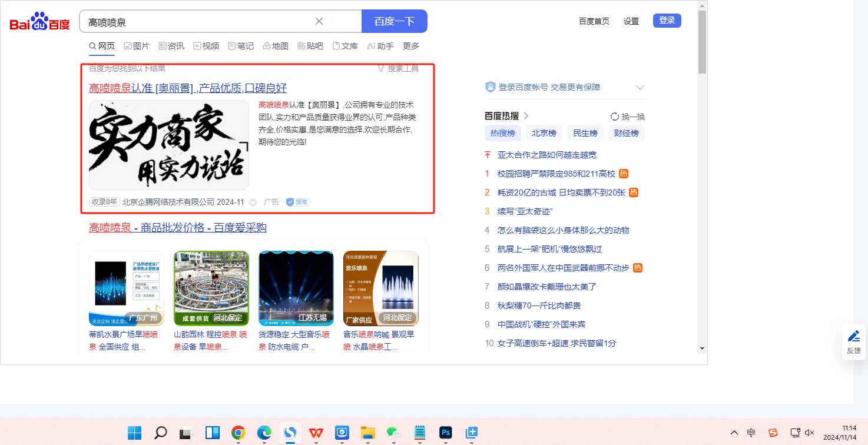Expand the 更多 menu
Image resolution: width=868 pixels, height=445 pixels.
pos(411,46)
